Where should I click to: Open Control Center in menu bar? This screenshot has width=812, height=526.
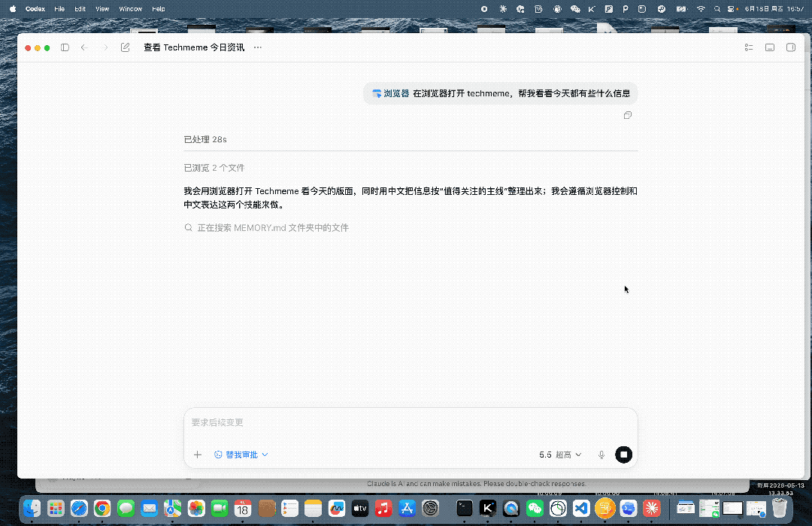tap(732, 9)
